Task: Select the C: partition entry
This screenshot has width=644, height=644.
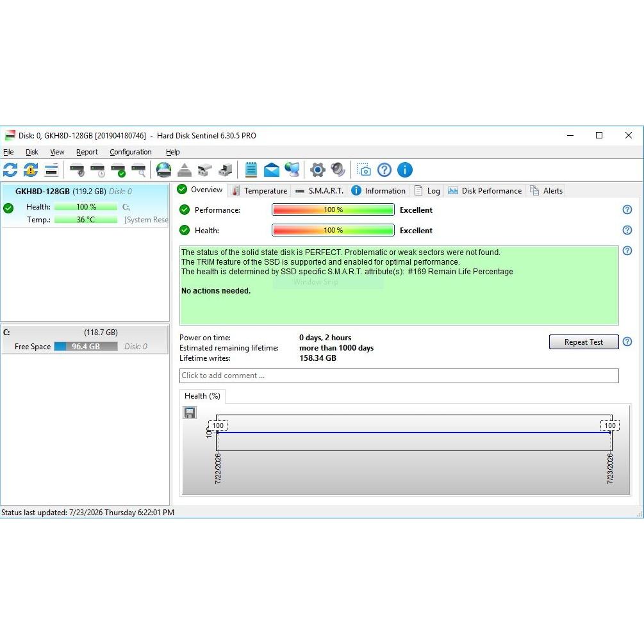Action: (85, 339)
